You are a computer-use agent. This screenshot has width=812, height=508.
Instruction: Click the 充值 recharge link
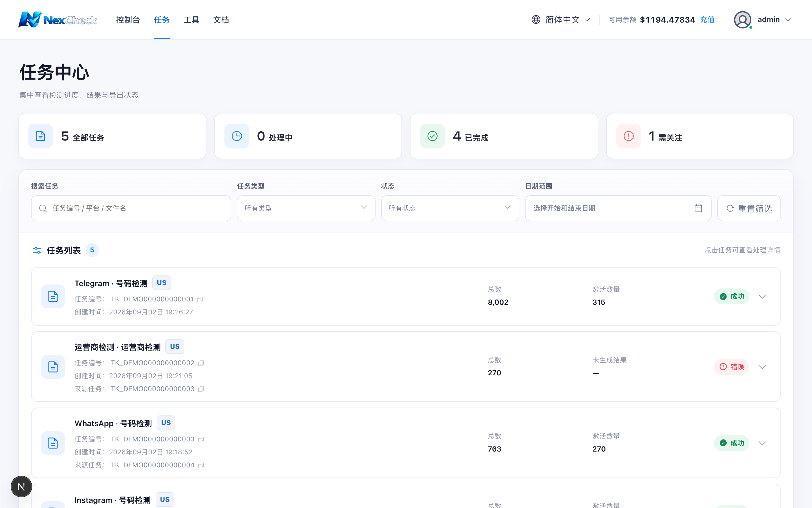coord(707,20)
